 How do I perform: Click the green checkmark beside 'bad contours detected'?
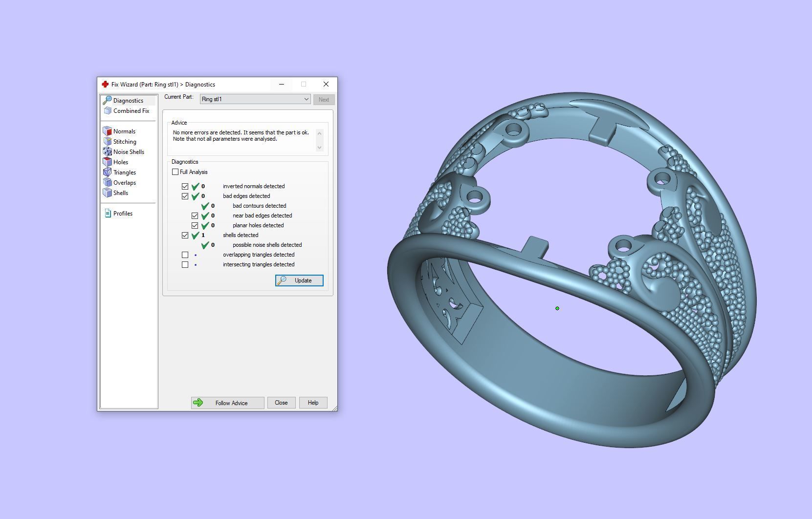pyautogui.click(x=205, y=206)
